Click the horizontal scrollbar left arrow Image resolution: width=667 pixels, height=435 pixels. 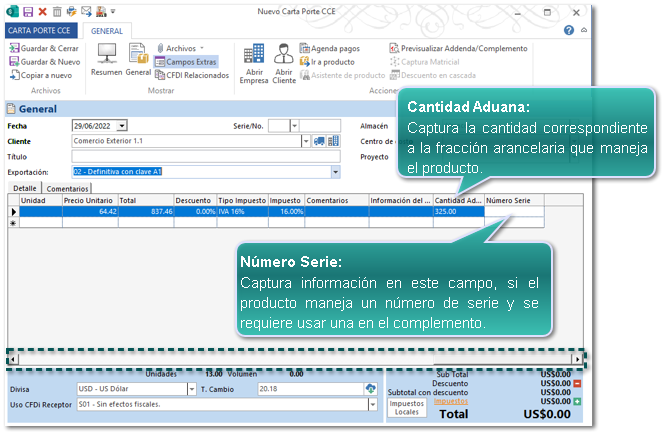(x=13, y=359)
